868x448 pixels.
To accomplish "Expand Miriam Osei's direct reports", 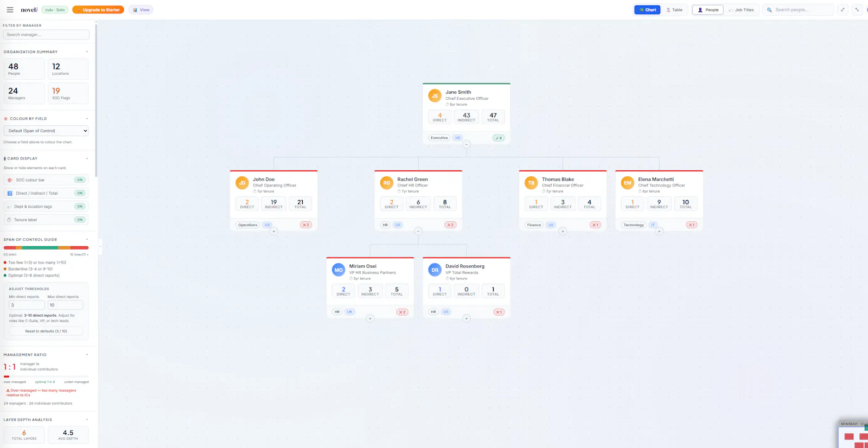I will tap(370, 318).
